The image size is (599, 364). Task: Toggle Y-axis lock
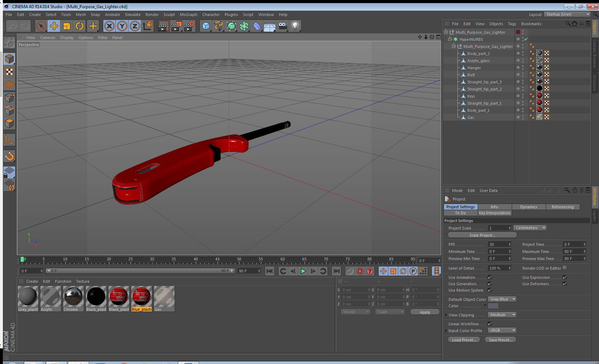pyautogui.click(x=122, y=26)
